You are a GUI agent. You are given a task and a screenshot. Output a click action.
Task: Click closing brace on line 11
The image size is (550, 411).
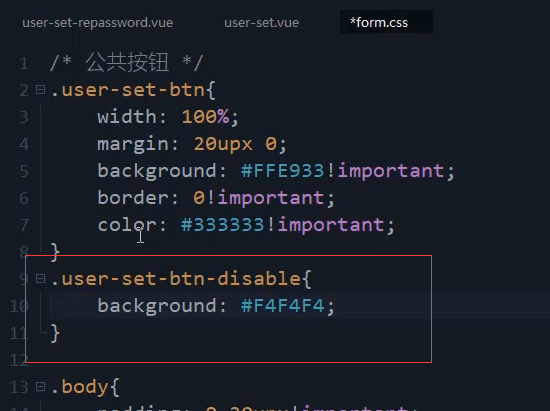pos(55,333)
